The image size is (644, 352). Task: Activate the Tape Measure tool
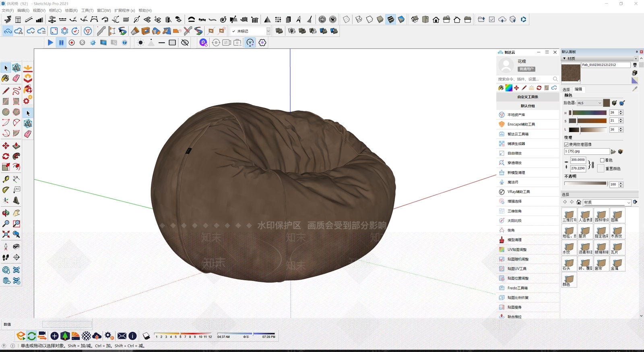tap(6, 179)
